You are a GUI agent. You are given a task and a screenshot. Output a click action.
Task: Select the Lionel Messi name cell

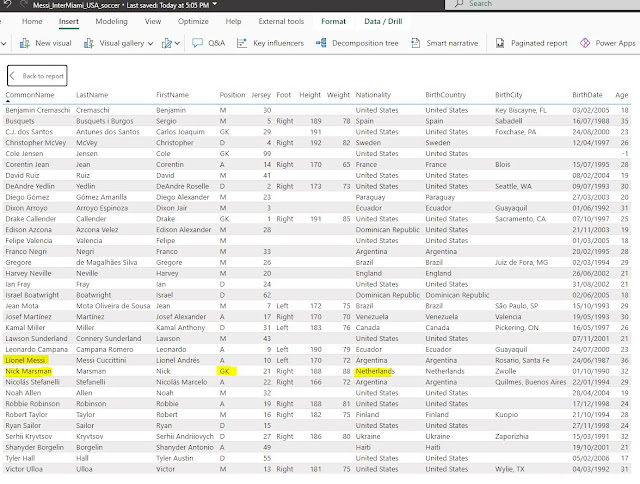[25, 360]
